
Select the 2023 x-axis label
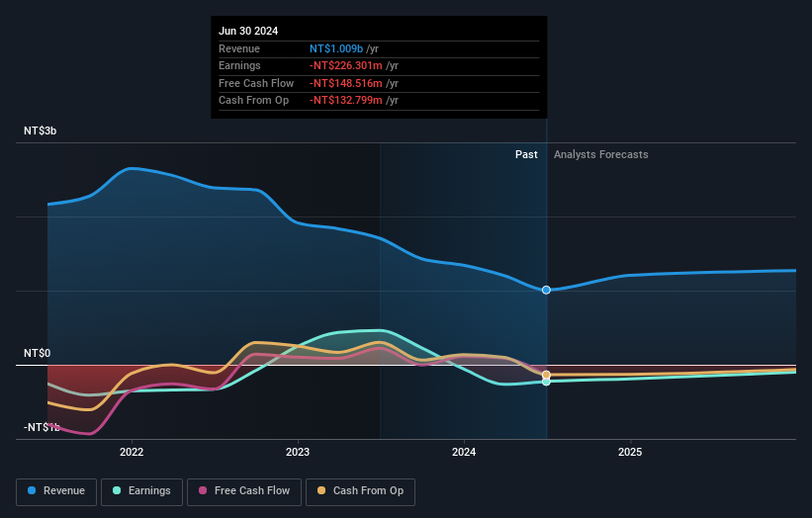pos(298,452)
